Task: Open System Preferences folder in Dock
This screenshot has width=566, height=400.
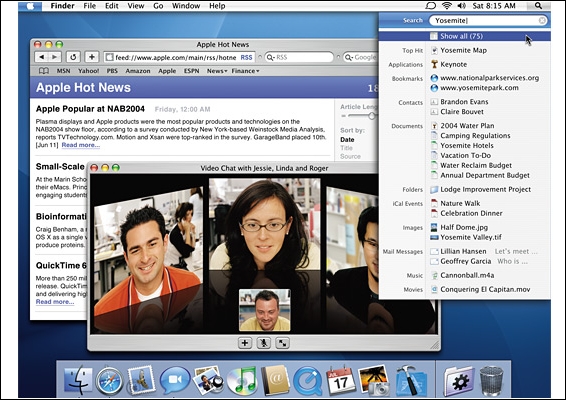Action: 458,381
